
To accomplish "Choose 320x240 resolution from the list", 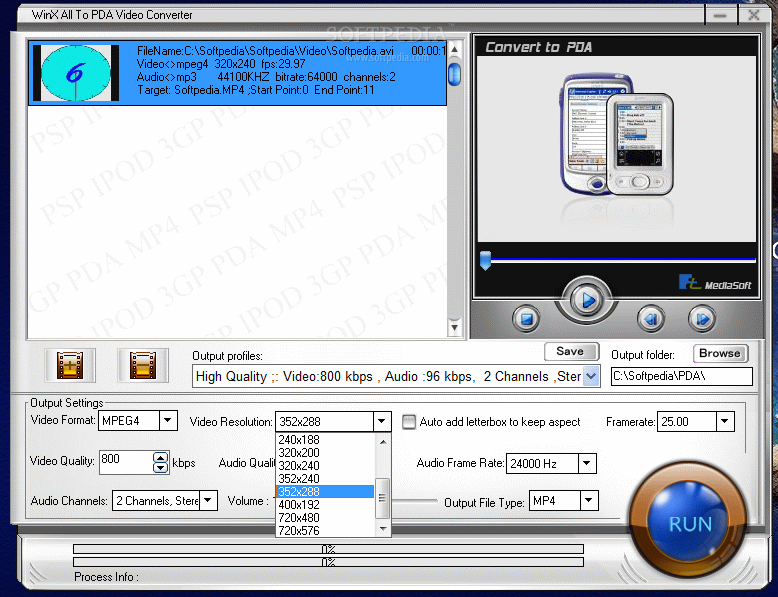I will (325, 465).
